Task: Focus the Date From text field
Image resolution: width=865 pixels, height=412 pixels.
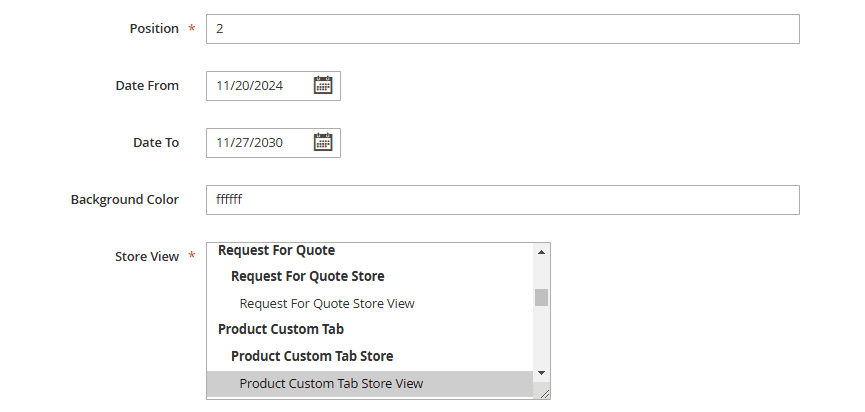Action: point(258,86)
